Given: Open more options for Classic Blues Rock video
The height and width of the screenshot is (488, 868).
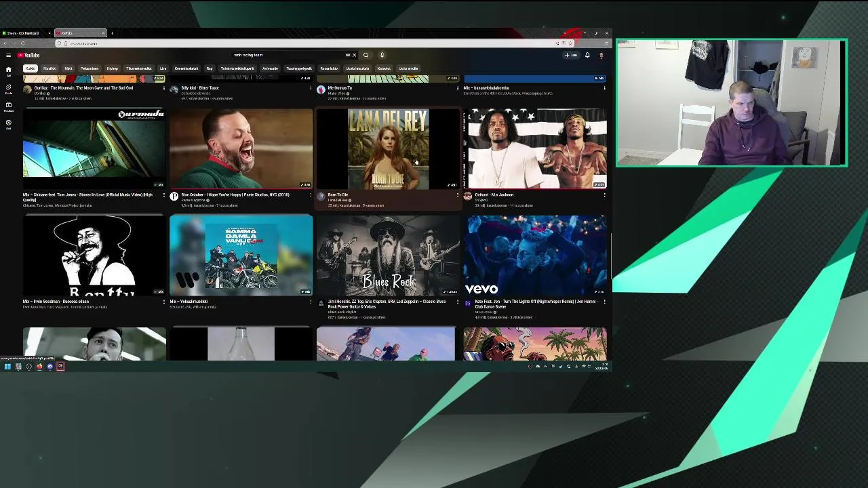Looking at the screenshot, I should (x=458, y=302).
